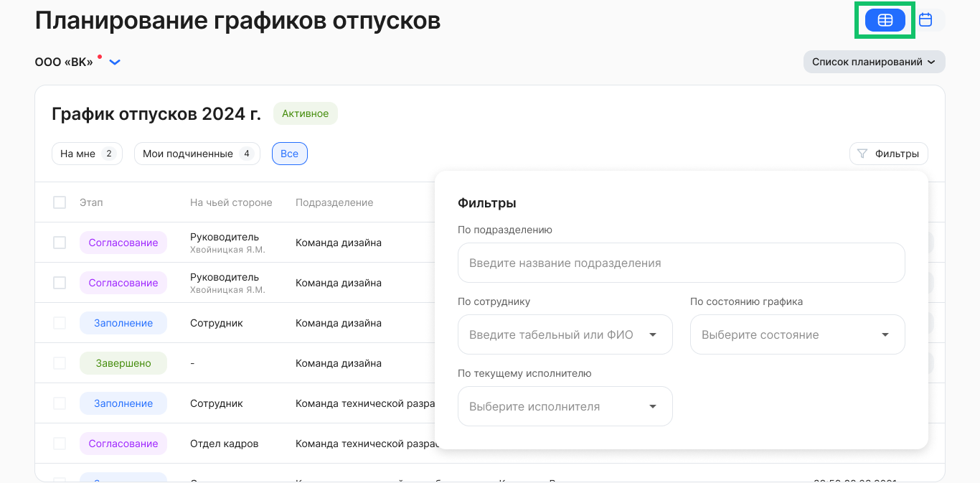This screenshot has height=483, width=980.
Task: Switch to table view icon
Action: coord(885,20)
